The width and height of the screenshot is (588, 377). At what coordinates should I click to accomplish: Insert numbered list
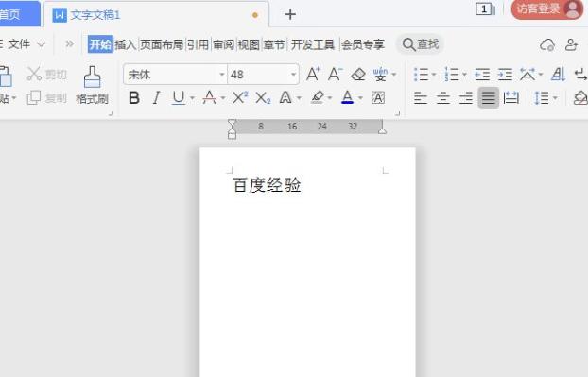click(x=451, y=75)
